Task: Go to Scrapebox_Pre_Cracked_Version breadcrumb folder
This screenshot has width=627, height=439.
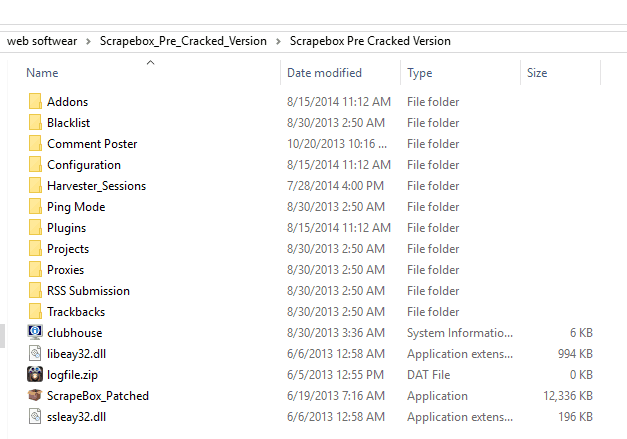Action: (183, 41)
